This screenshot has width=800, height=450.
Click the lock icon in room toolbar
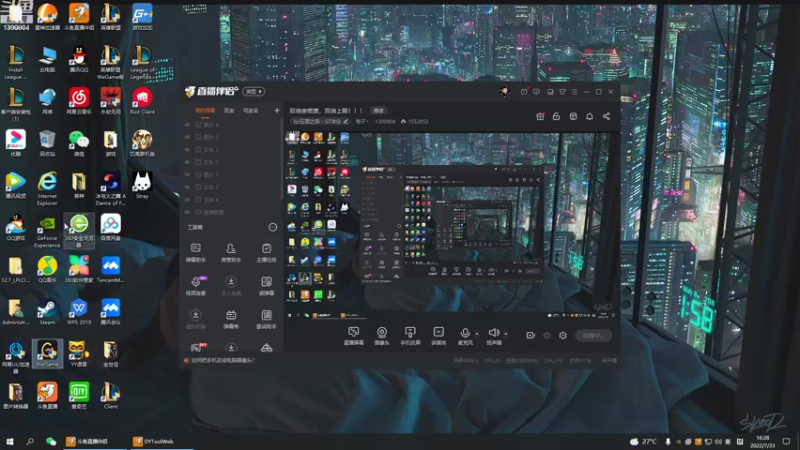556,116
